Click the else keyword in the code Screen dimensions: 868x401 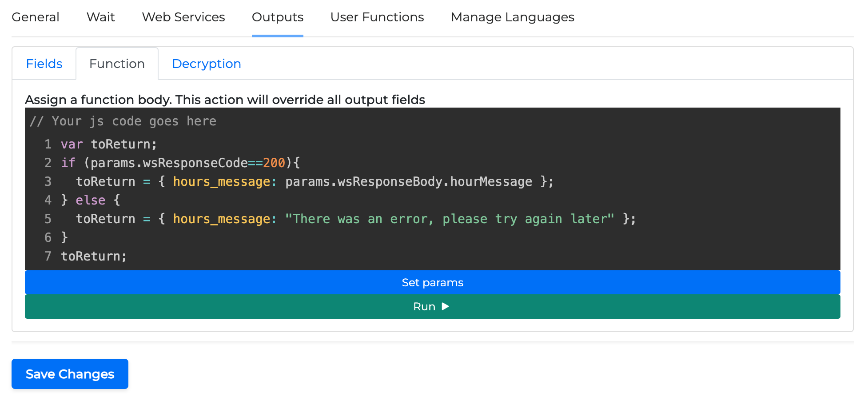90,200
